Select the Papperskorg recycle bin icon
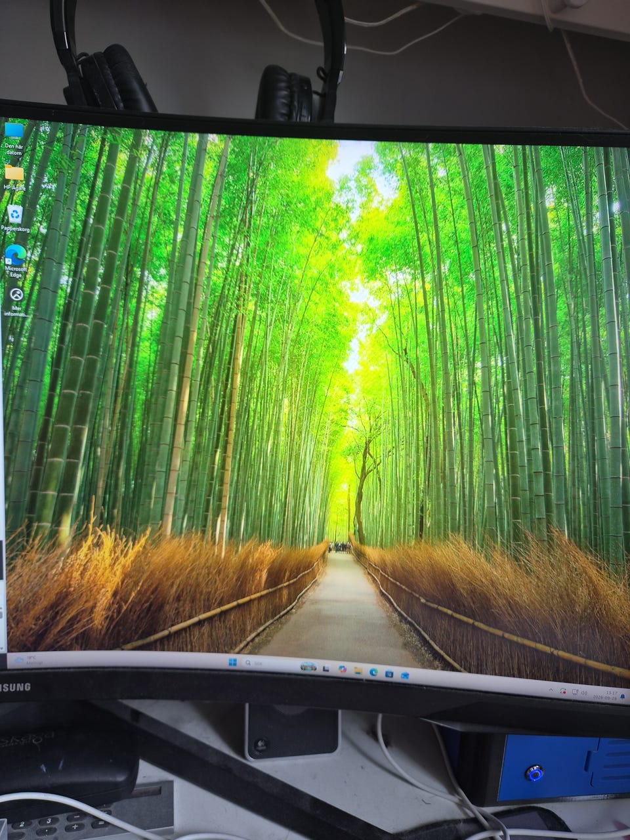Screen dimensions: 630x840 tap(14, 218)
